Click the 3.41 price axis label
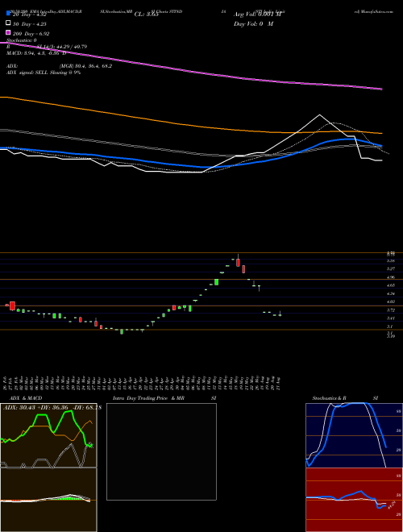This screenshot has width=403, height=532. coord(391,318)
